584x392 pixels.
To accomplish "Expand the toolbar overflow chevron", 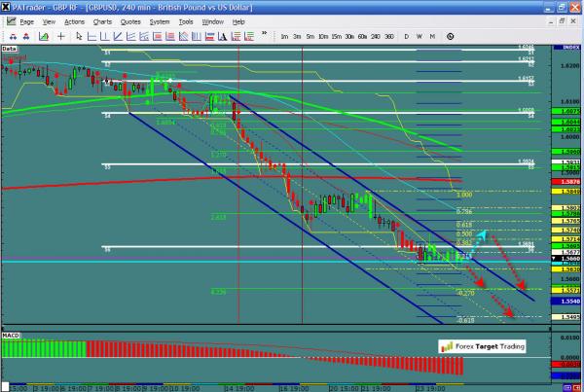I will coord(264,36).
